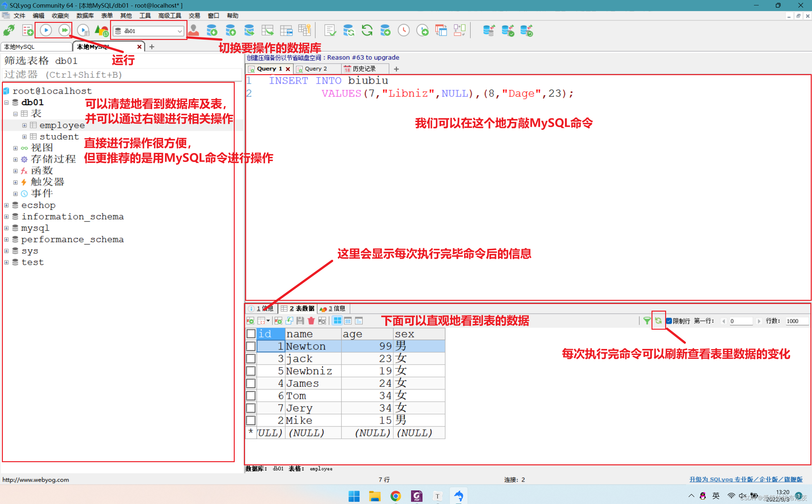The height and width of the screenshot is (504, 812).
Task: Click the rightmost database sync icon
Action: [526, 31]
